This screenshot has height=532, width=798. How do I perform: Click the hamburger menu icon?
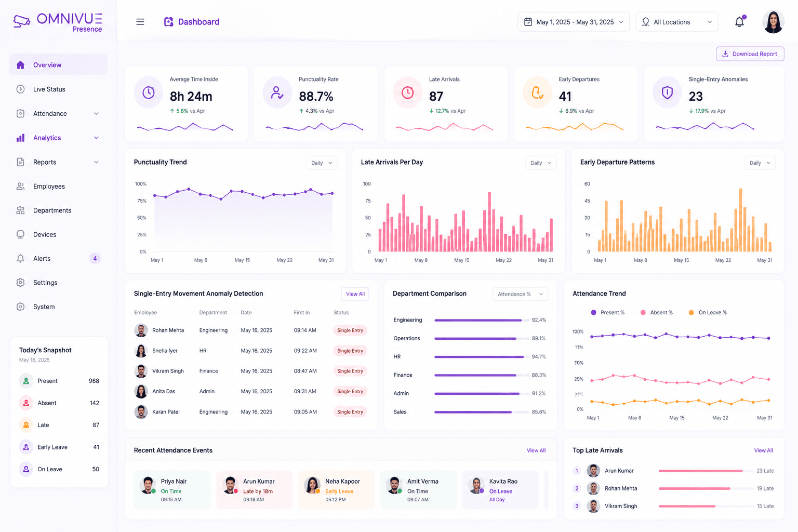pos(140,22)
